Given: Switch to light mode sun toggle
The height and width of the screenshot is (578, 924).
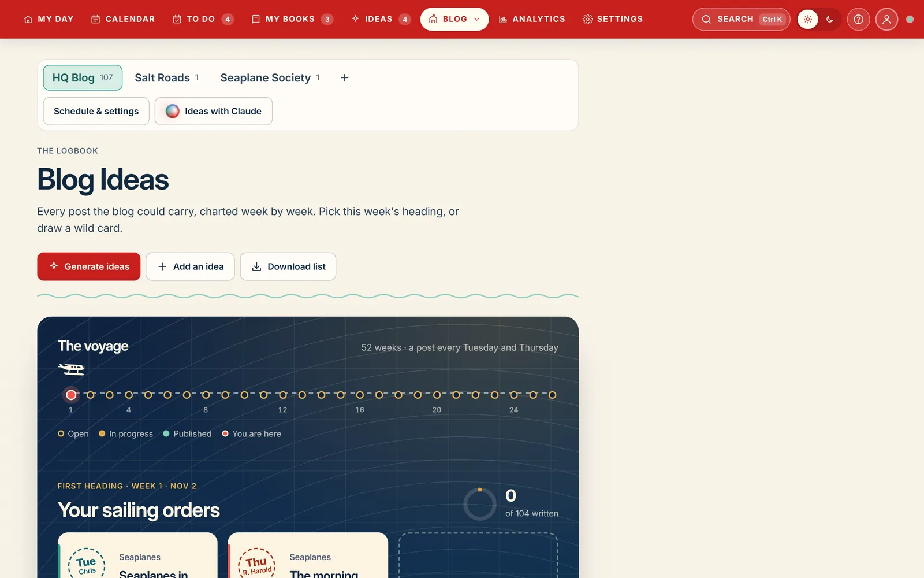Looking at the screenshot, I should (807, 19).
